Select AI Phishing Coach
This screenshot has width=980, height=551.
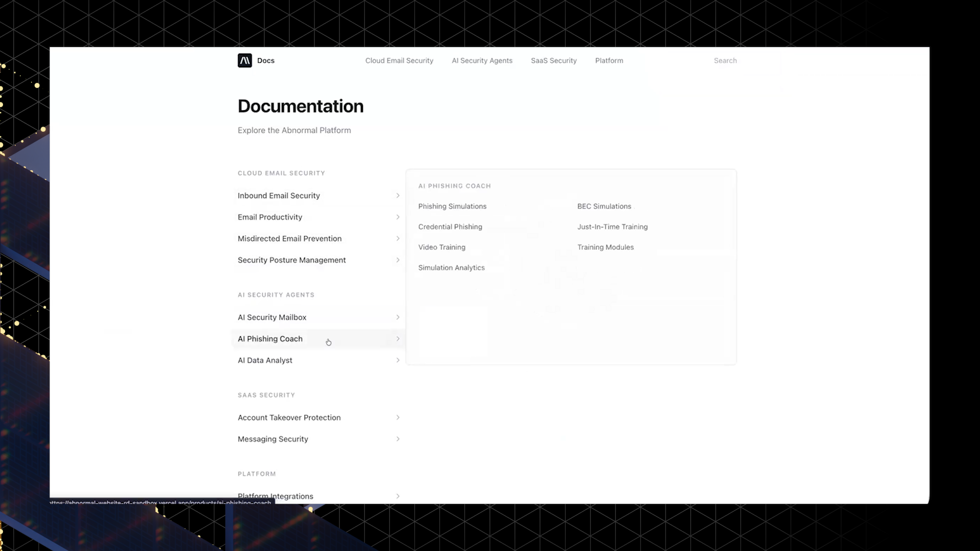click(270, 339)
